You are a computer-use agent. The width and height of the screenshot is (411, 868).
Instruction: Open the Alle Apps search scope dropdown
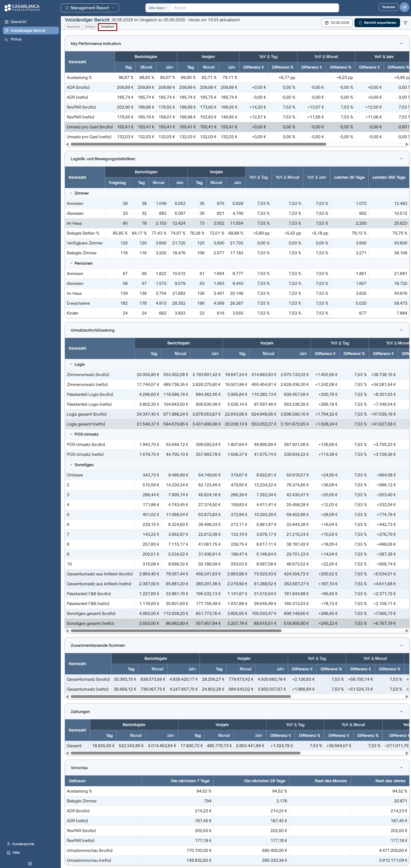[158, 8]
